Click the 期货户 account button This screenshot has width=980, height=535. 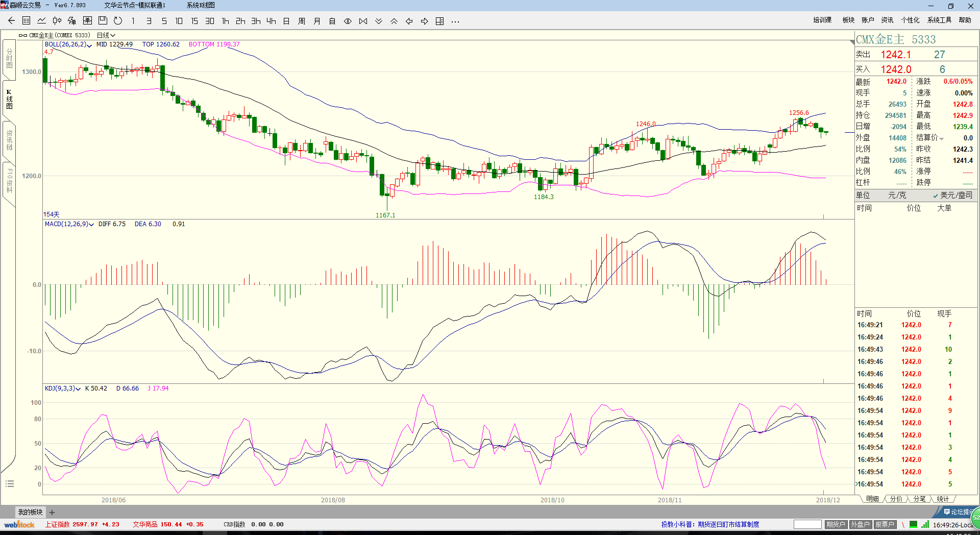click(836, 524)
